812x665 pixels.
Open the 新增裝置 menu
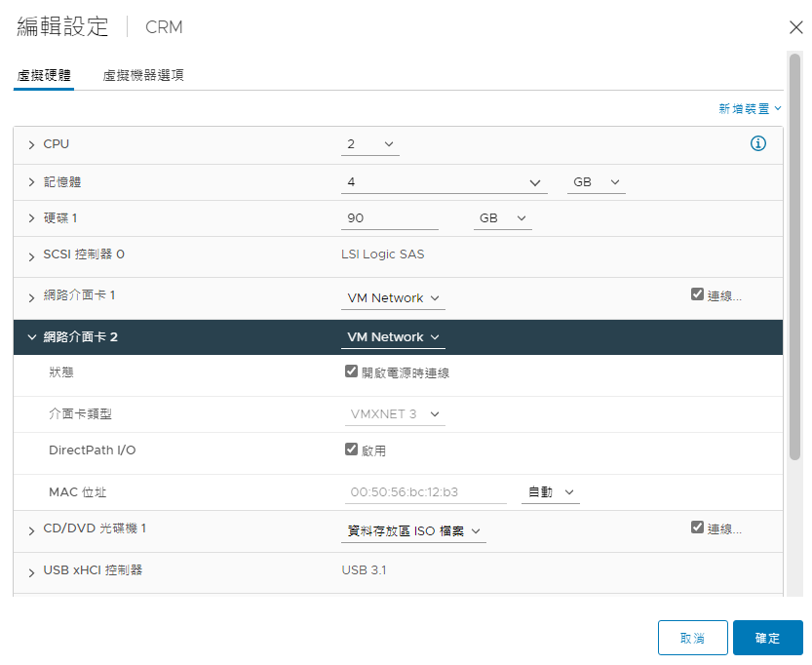pos(750,109)
